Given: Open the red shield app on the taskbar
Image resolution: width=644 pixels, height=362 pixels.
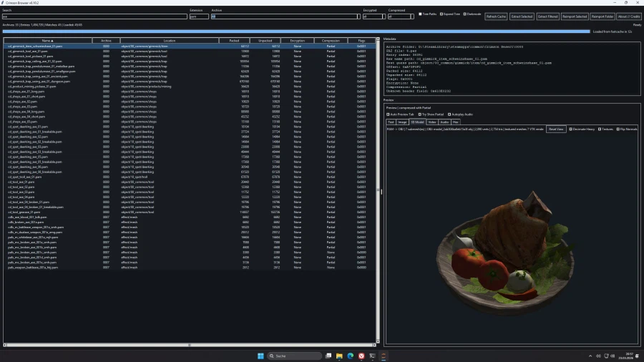Looking at the screenshot, I should coord(362,356).
